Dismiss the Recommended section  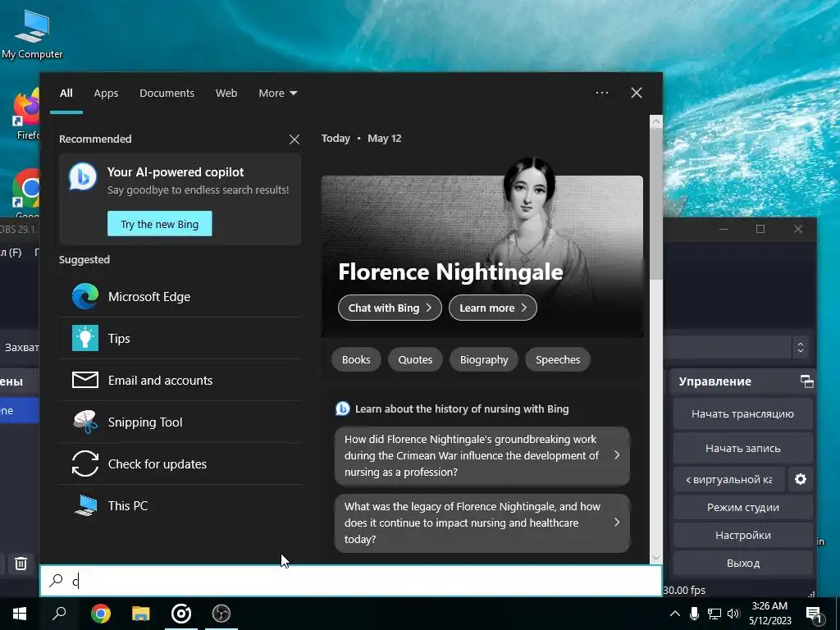(x=294, y=139)
